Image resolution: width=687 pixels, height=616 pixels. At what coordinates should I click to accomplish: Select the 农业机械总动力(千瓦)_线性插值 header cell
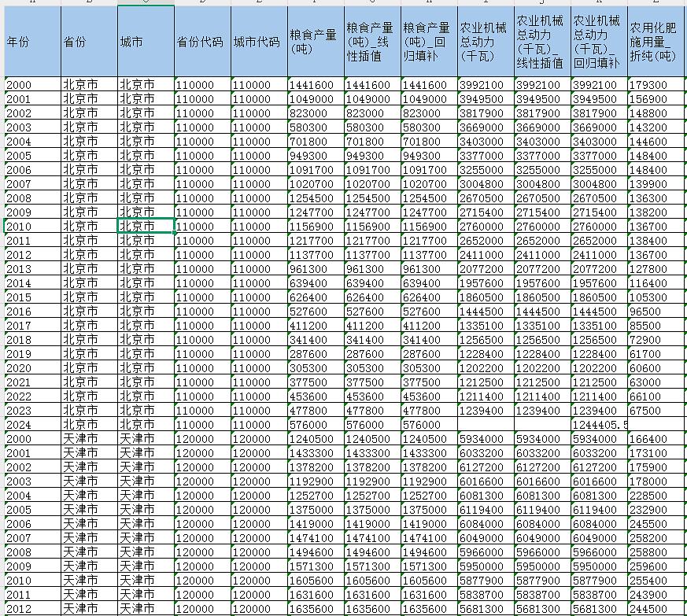tap(543, 42)
